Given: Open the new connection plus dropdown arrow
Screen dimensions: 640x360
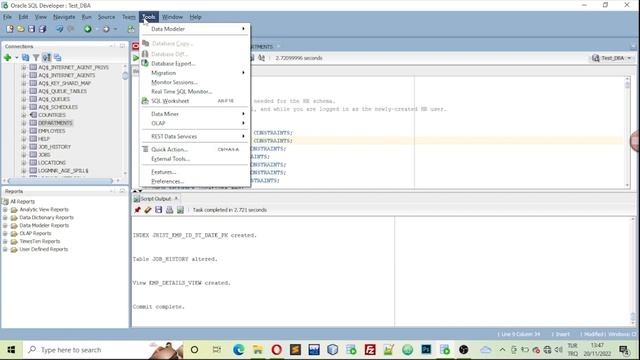Looking at the screenshot, I should click(x=17, y=58).
